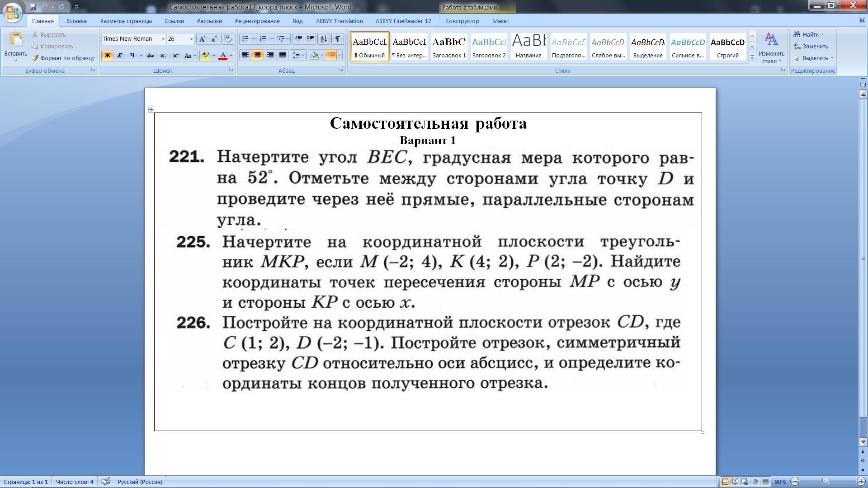Click the Superscript button
The width and height of the screenshot is (868, 488).
[175, 56]
